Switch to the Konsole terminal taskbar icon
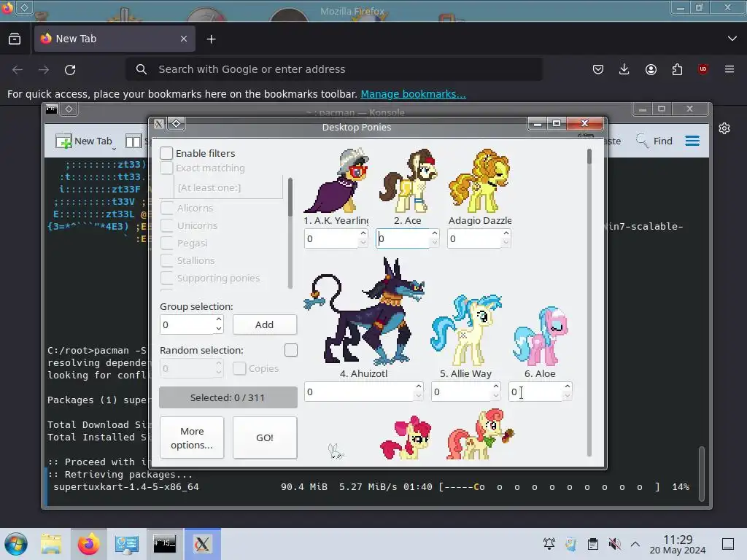The height and width of the screenshot is (560, 747). coord(164,544)
